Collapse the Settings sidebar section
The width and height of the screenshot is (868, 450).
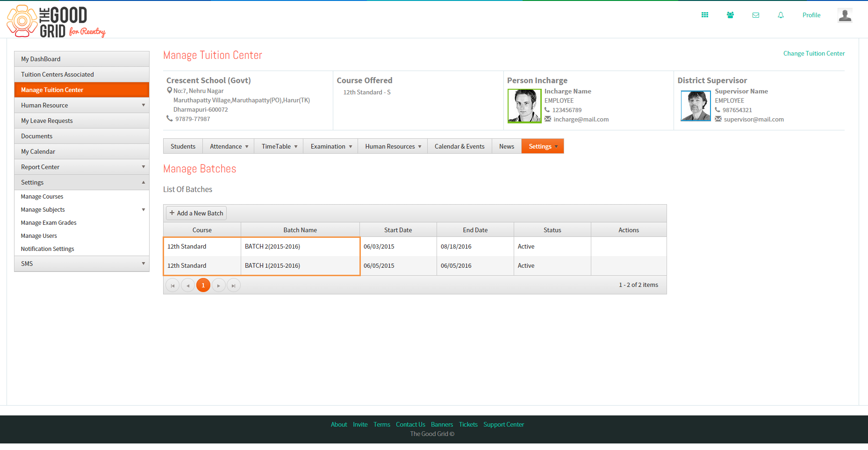[x=82, y=182]
